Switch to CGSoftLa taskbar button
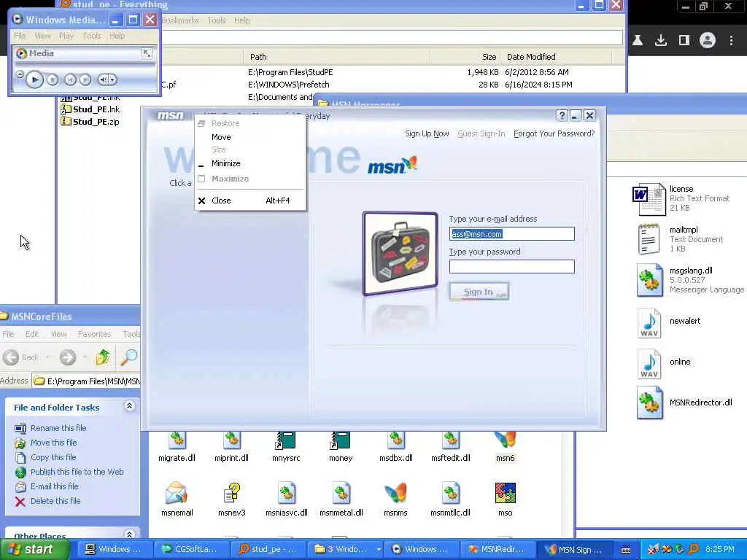Image resolution: width=747 pixels, height=560 pixels. pos(190,550)
